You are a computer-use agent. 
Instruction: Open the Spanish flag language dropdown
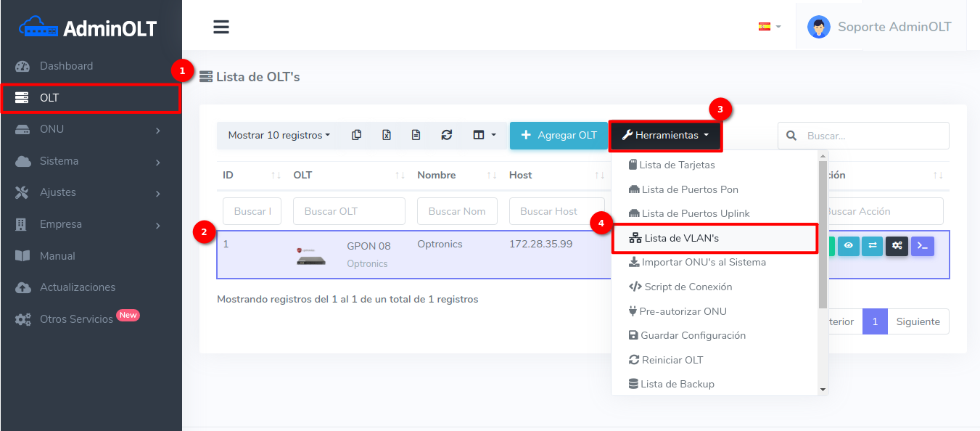pyautogui.click(x=769, y=27)
